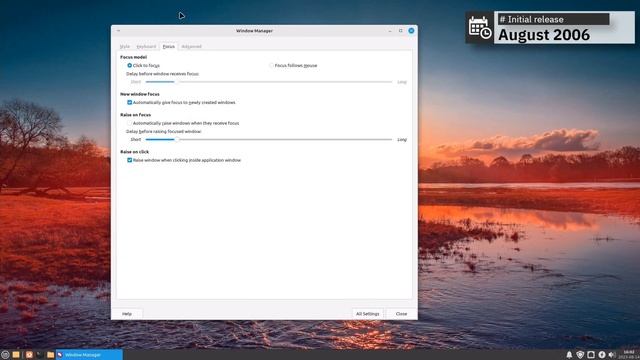
Task: Click the Help button
Action: (x=127, y=314)
